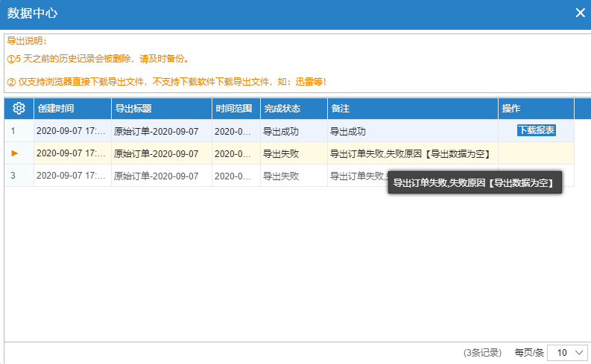
Task: Click row 1 creation time cell
Action: point(72,131)
